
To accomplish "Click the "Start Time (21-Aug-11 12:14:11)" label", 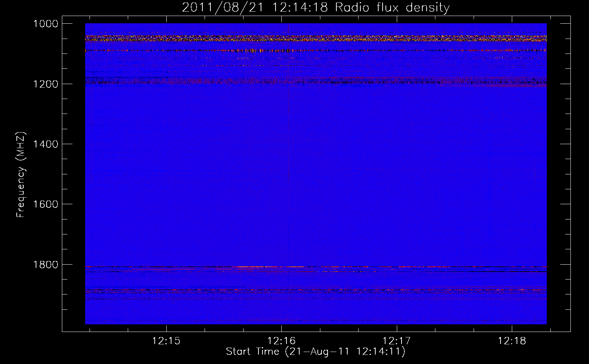I will pyautogui.click(x=316, y=352).
